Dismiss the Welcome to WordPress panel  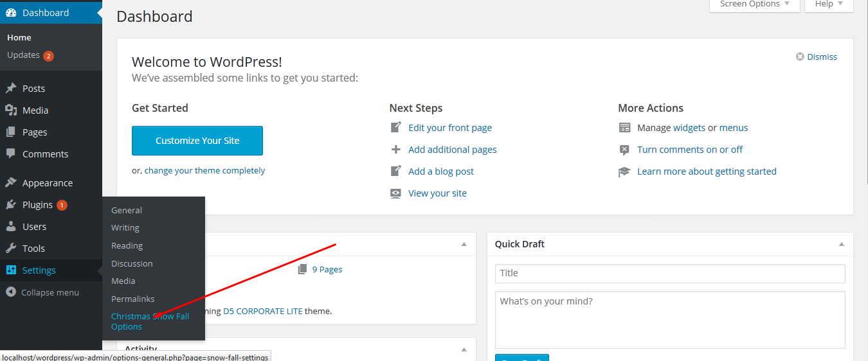tap(817, 57)
